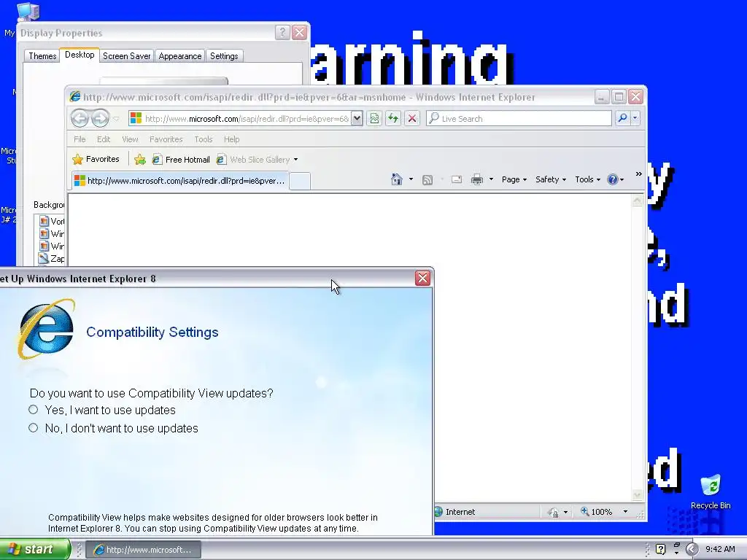Click the RSS Feeds icon
This screenshot has width=747, height=560.
coord(427,179)
